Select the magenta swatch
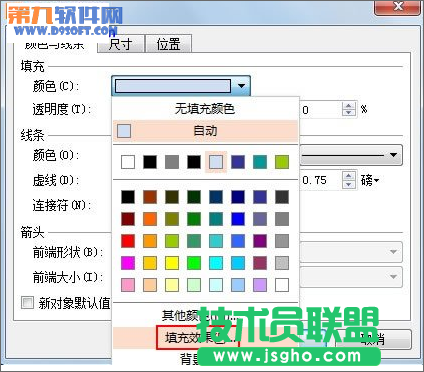 click(x=128, y=263)
